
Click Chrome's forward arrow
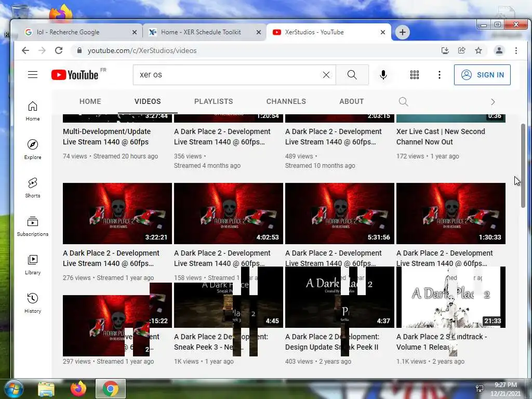click(42, 50)
